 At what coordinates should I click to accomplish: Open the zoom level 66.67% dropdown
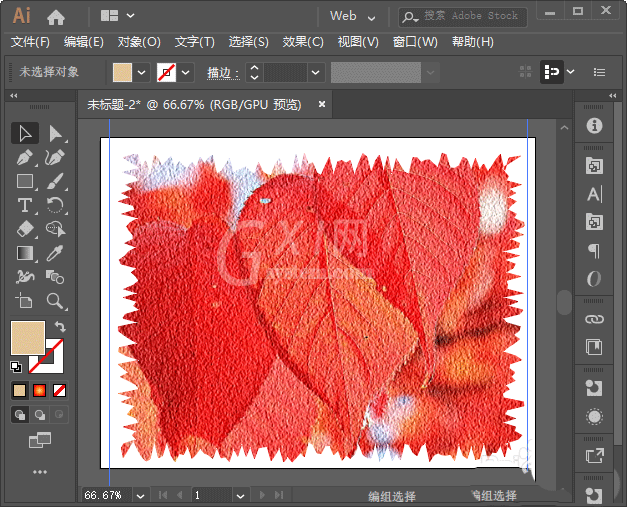pyautogui.click(x=140, y=496)
